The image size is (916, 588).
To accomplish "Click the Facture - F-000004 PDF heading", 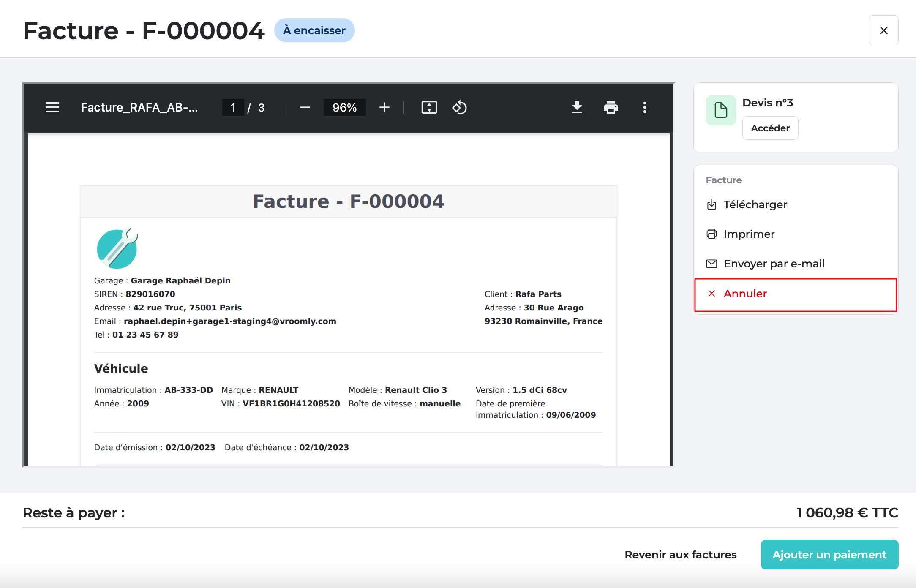I will pos(348,201).
